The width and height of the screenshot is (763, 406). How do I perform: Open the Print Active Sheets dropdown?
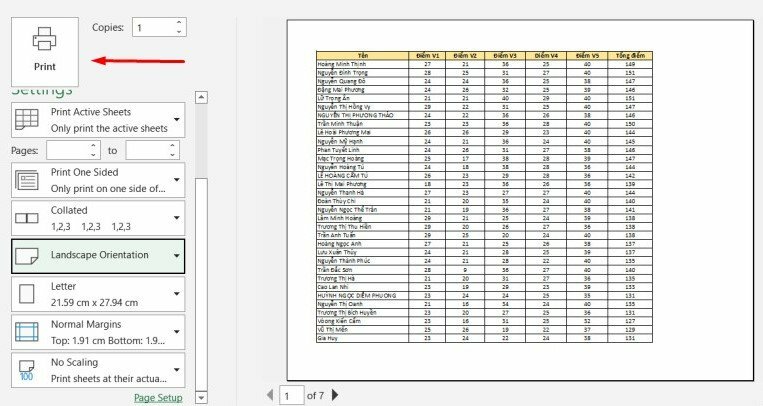[x=98, y=120]
